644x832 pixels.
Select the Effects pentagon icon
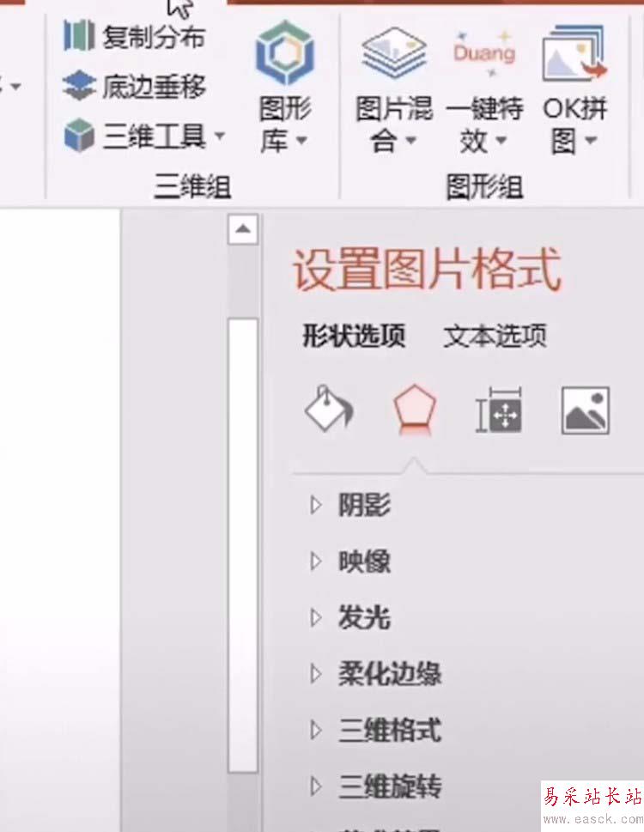tap(415, 409)
